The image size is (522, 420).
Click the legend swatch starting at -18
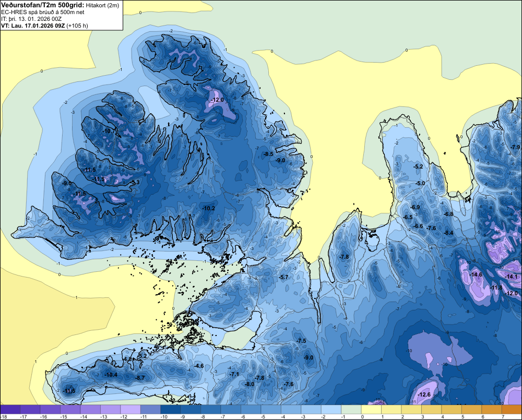10,409
